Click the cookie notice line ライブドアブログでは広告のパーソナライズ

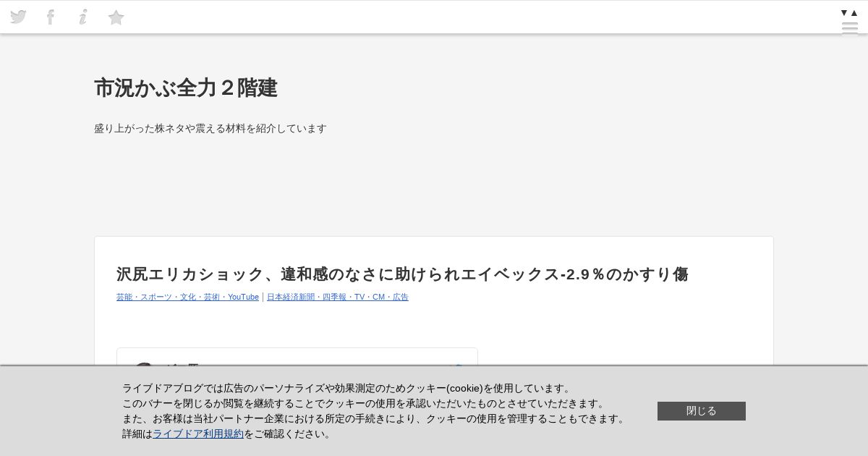click(348, 388)
